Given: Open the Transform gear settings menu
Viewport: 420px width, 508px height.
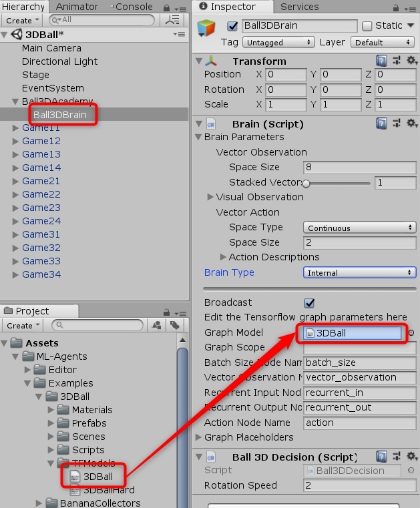Looking at the screenshot, I should click(412, 60).
